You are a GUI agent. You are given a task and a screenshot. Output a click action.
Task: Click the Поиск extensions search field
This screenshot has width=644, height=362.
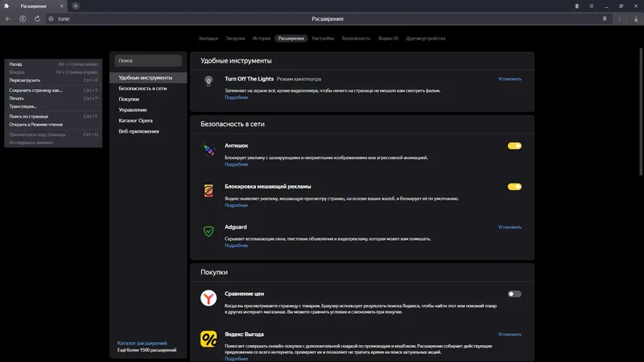148,61
